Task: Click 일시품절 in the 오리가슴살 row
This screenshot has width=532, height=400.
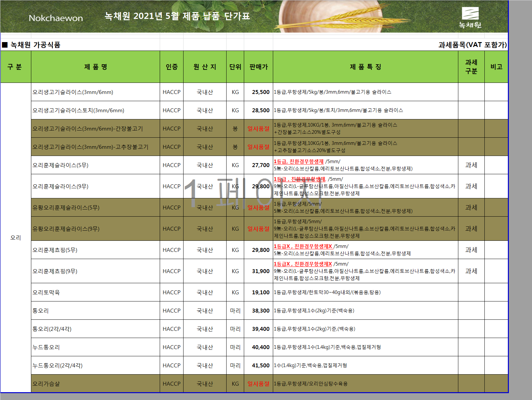Action: (x=259, y=384)
